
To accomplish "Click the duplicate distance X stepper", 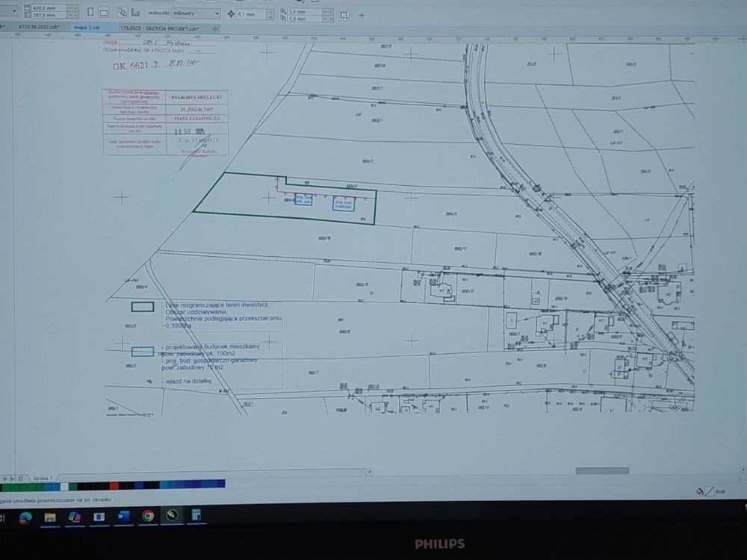I will (327, 11).
